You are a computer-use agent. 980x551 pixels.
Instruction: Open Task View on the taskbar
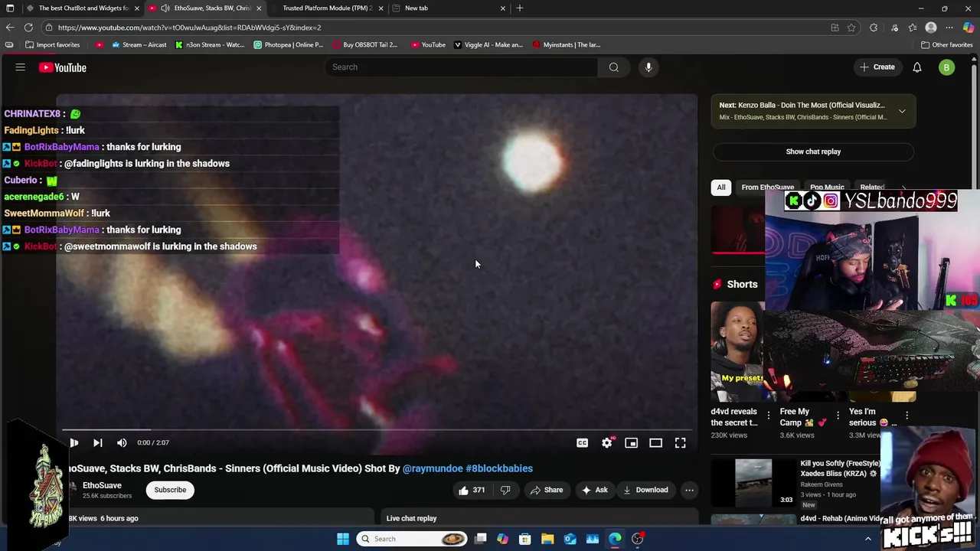tap(480, 539)
